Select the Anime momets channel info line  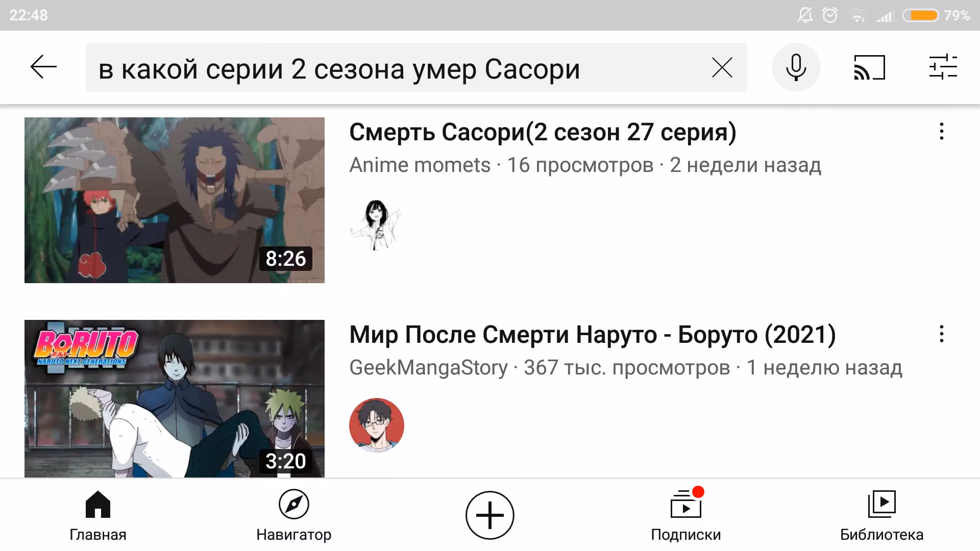(x=585, y=165)
